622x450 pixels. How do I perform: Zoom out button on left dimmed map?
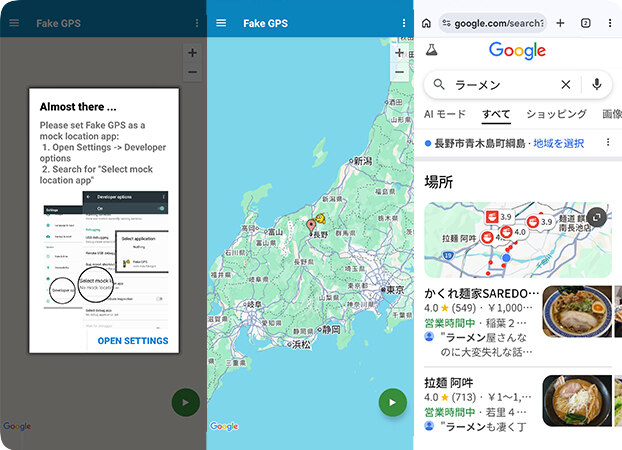[192, 72]
